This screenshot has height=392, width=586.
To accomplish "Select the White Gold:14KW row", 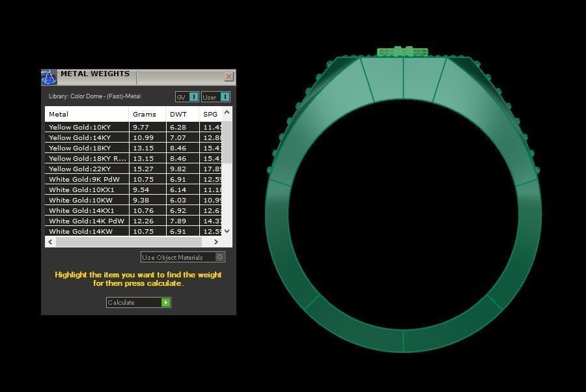I will pyautogui.click(x=133, y=231).
